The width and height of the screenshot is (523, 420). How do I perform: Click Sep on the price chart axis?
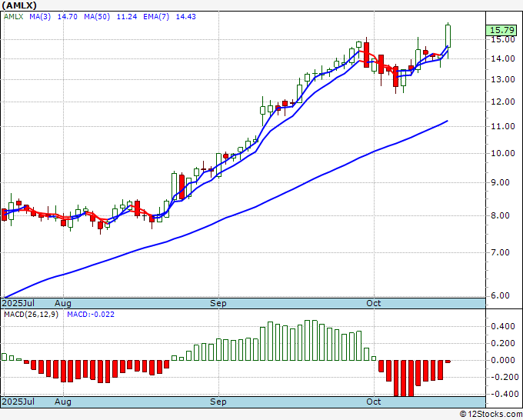coord(218,303)
